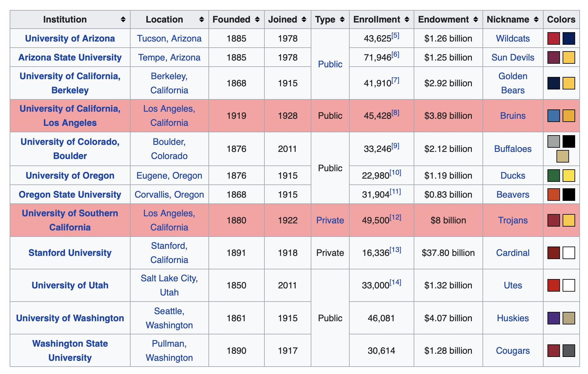Open University of Utah link
This screenshot has width=588, height=374.
pos(70,285)
